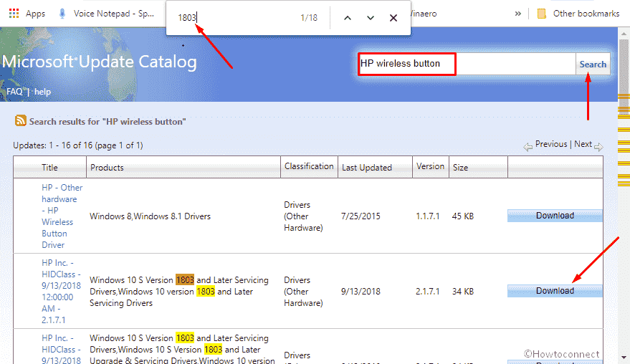The image size is (630, 364).
Task: Click 'Updates: 1 - 16 of 16' text
Action: [78, 145]
